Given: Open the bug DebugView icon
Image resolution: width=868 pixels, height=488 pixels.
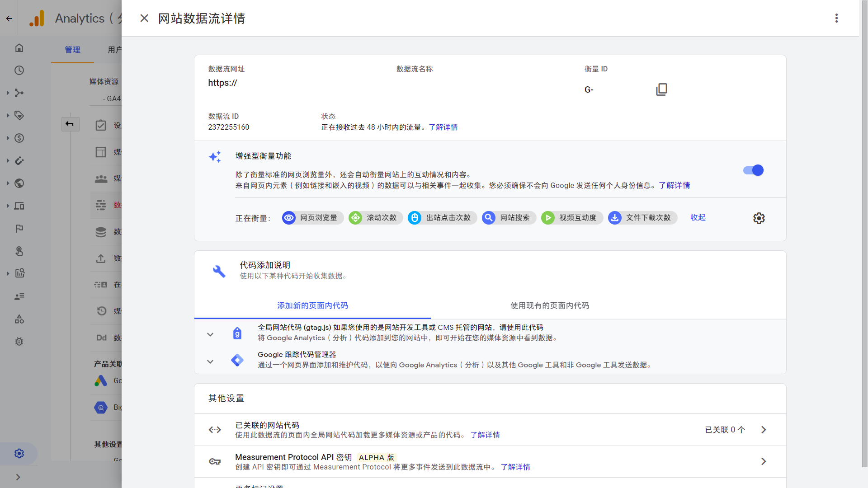Looking at the screenshot, I should coord(19,342).
